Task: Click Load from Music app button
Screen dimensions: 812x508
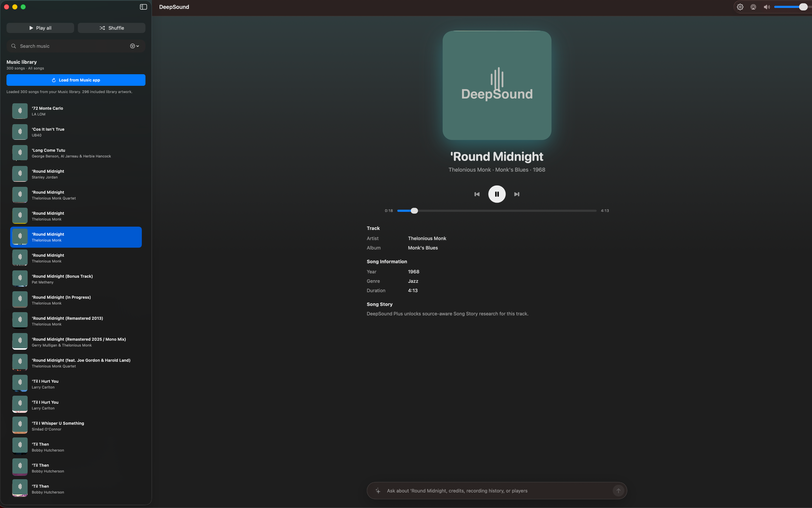Action: [76, 80]
